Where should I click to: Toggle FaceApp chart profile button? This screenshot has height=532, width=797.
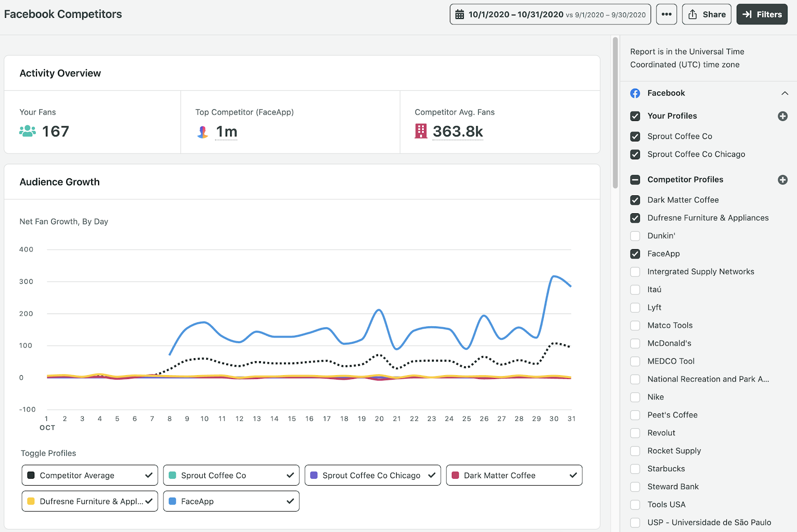coord(231,501)
